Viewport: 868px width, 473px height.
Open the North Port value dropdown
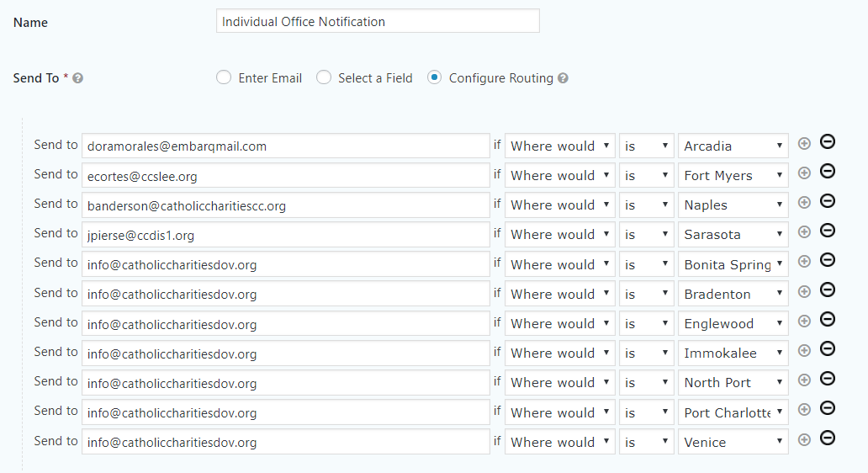733,382
